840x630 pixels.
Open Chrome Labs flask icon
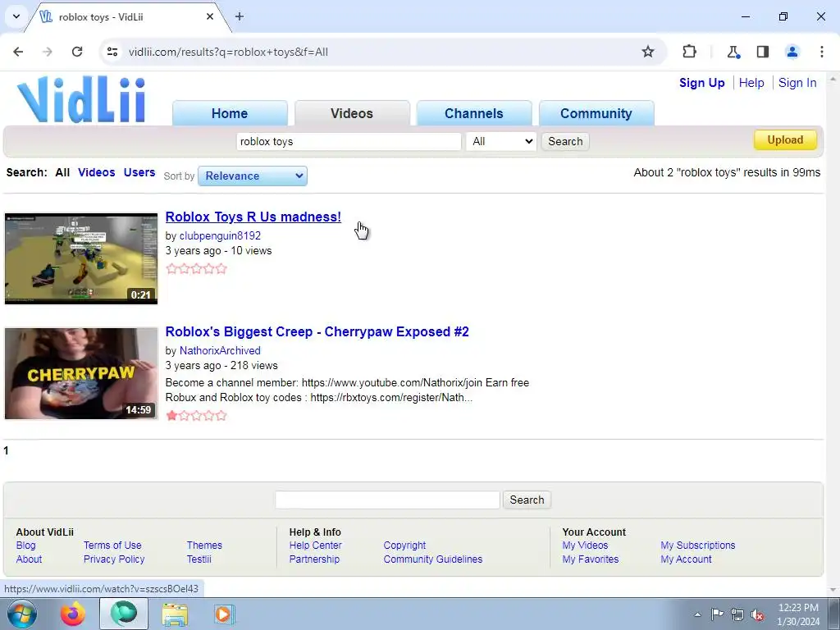coord(733,52)
